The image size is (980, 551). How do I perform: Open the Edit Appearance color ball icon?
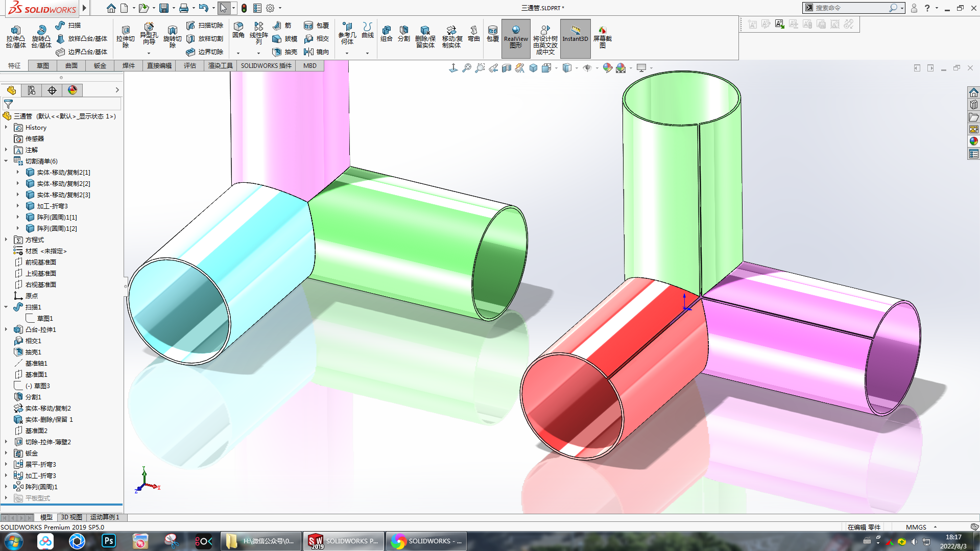607,68
